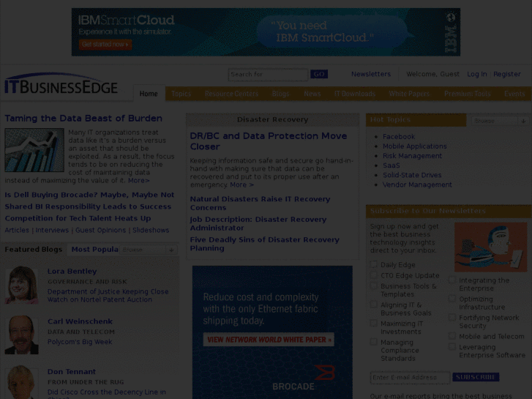
Task: Check Maximizing IT Investments box
Action: pyautogui.click(x=373, y=324)
